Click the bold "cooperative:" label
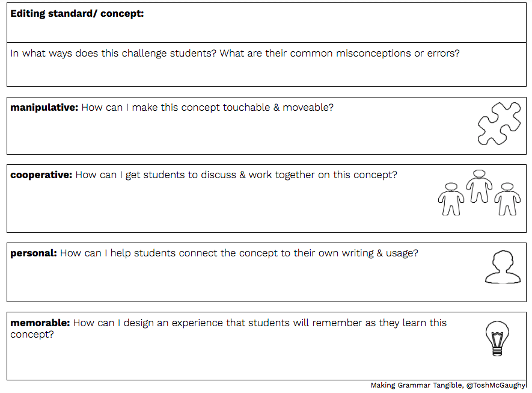The height and width of the screenshot is (393, 532). click(x=41, y=175)
